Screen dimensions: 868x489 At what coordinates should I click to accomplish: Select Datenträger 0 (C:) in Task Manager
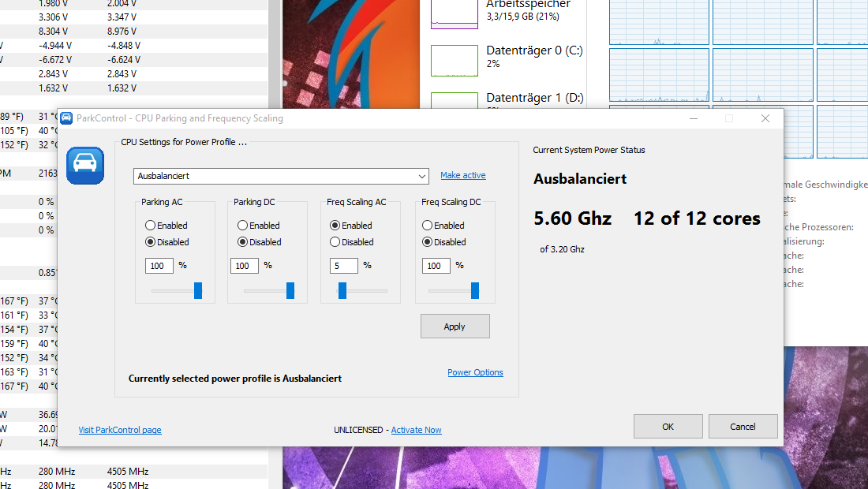point(508,60)
